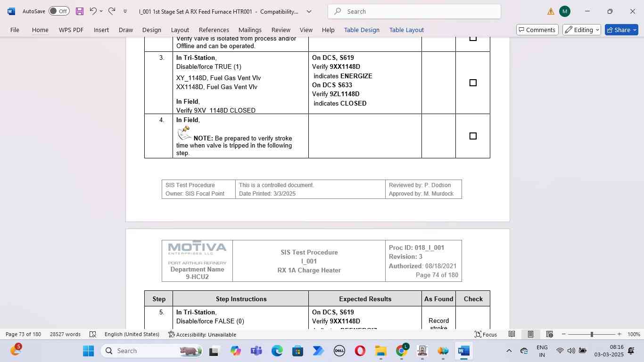This screenshot has height=362, width=644.
Task: Open the Comments pane button
Action: tap(536, 30)
